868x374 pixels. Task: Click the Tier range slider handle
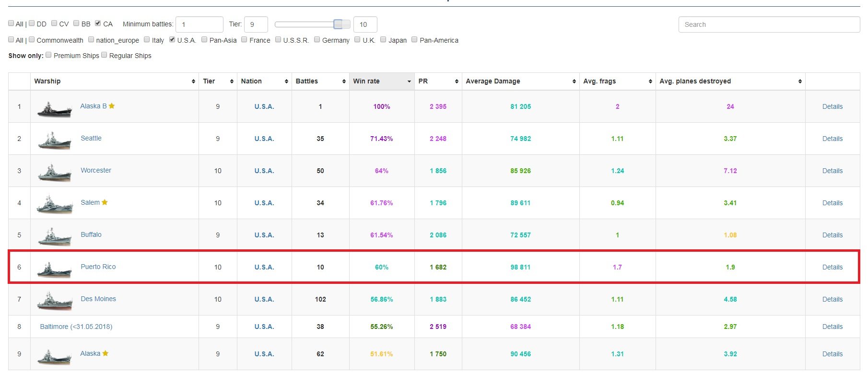coord(338,24)
